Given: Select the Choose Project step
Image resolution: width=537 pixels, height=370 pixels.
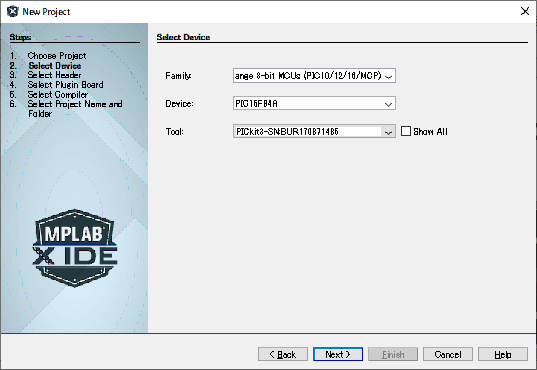Looking at the screenshot, I should point(57,56).
